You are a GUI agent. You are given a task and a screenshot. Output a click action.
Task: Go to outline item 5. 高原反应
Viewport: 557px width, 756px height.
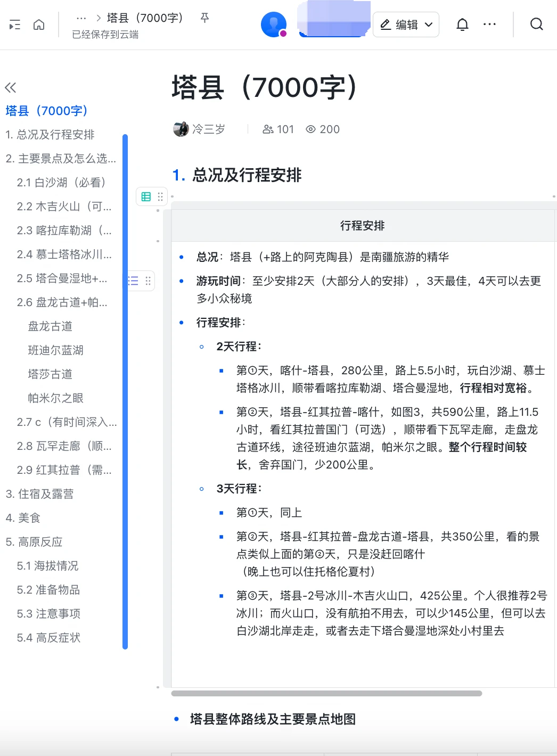tap(34, 542)
